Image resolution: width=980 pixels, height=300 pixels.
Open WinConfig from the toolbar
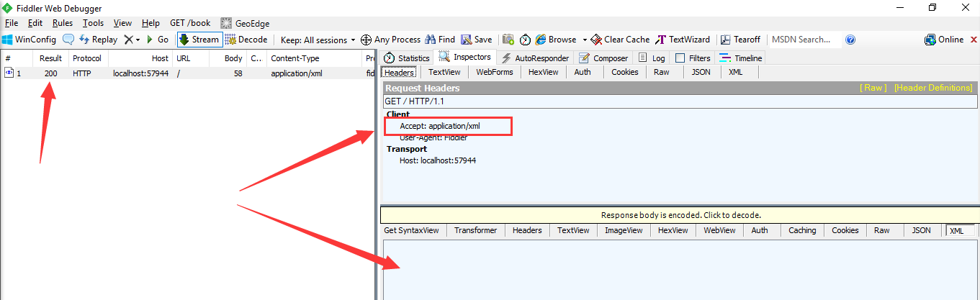[x=29, y=40]
